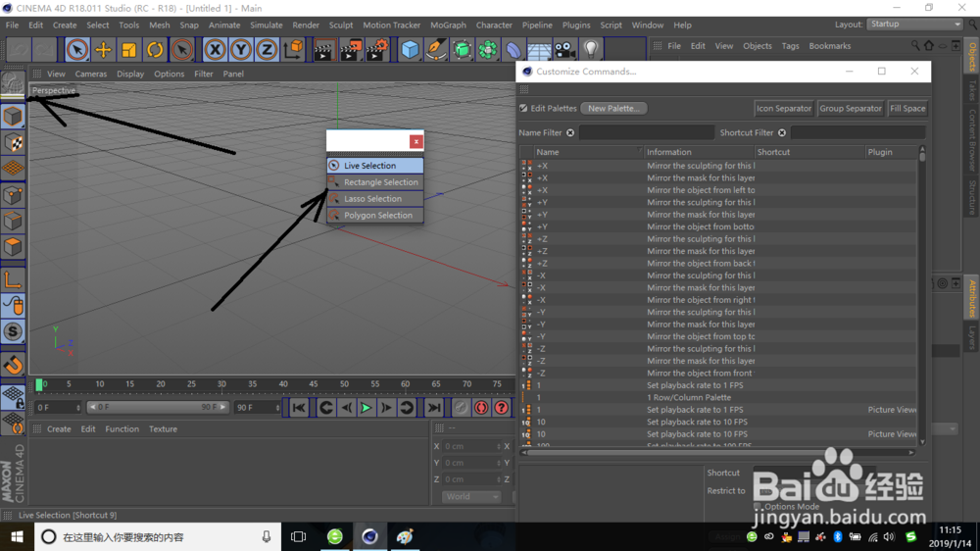Viewport: 980px width, 551px height.
Task: Click Render View clapperboard icon
Action: pyautogui.click(x=323, y=49)
